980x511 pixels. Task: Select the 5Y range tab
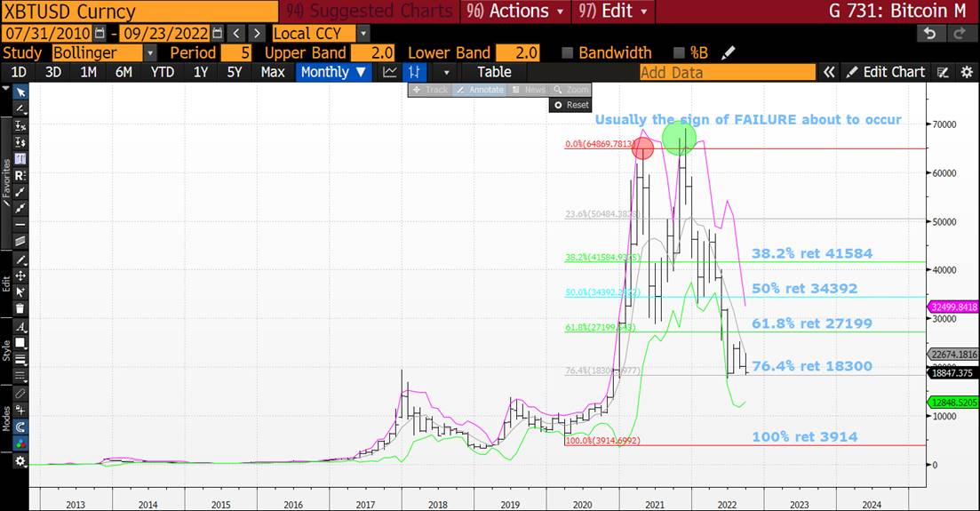point(235,72)
